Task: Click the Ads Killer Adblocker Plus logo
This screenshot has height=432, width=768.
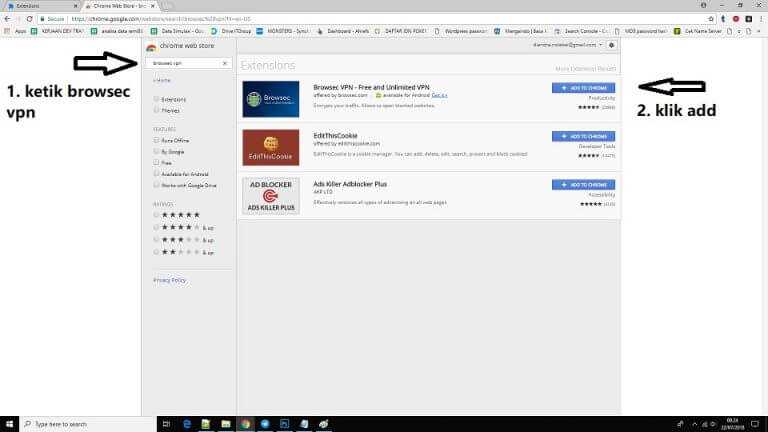Action: pos(271,196)
